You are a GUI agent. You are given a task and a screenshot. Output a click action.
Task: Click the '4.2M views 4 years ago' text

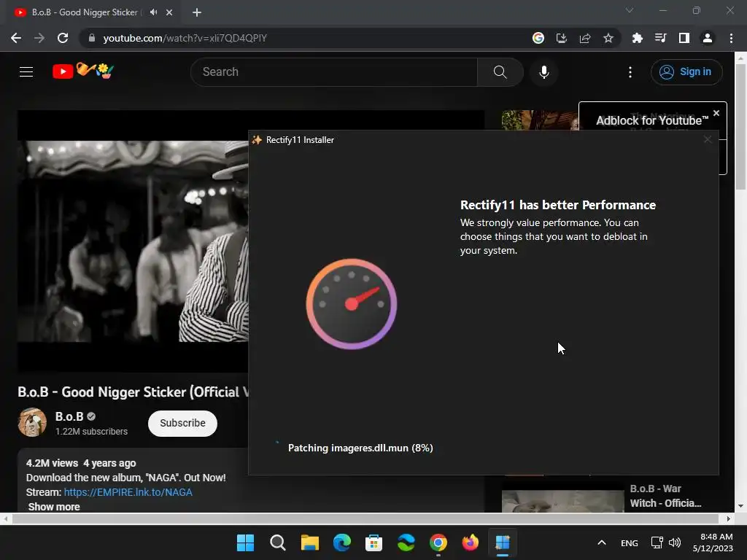pyautogui.click(x=81, y=463)
